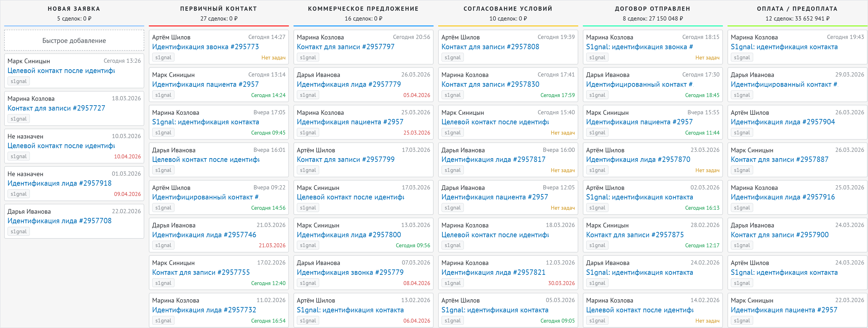This screenshot has width=868, height=328.
Task: Open "Контакт для записи #2957808" deal
Action: coord(491,46)
